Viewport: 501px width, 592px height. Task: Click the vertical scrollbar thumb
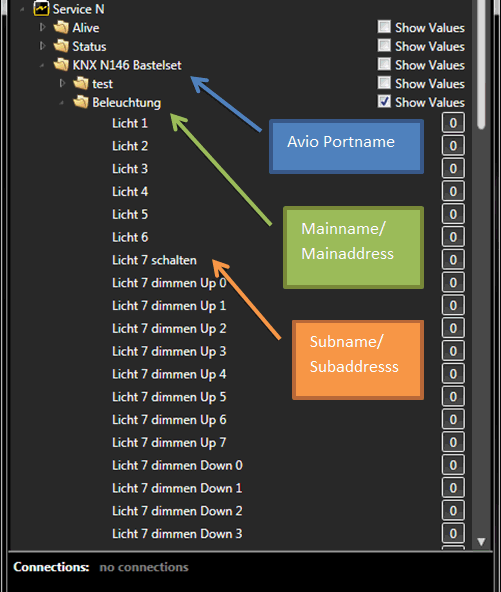[x=481, y=64]
